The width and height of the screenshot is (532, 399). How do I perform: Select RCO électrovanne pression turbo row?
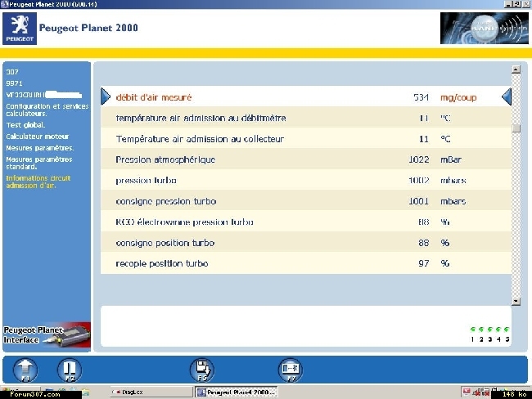coord(306,222)
